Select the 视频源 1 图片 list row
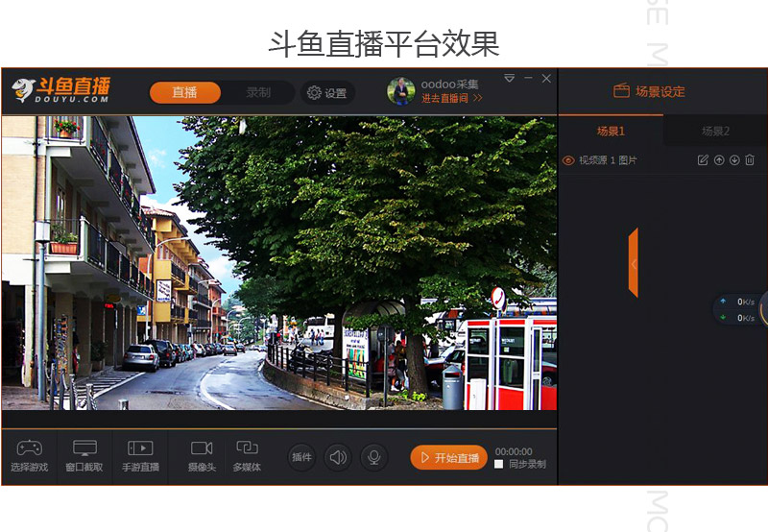The width and height of the screenshot is (768, 532). tap(663, 160)
